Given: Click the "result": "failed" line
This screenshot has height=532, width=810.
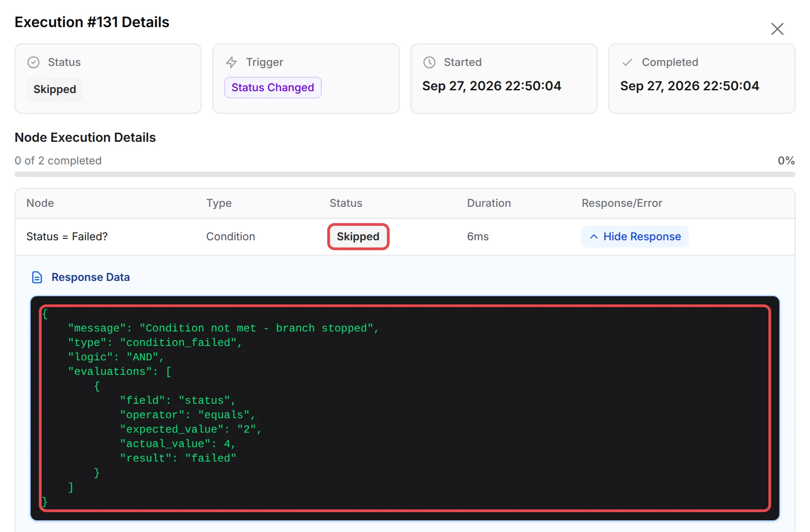Looking at the screenshot, I should pyautogui.click(x=178, y=458).
